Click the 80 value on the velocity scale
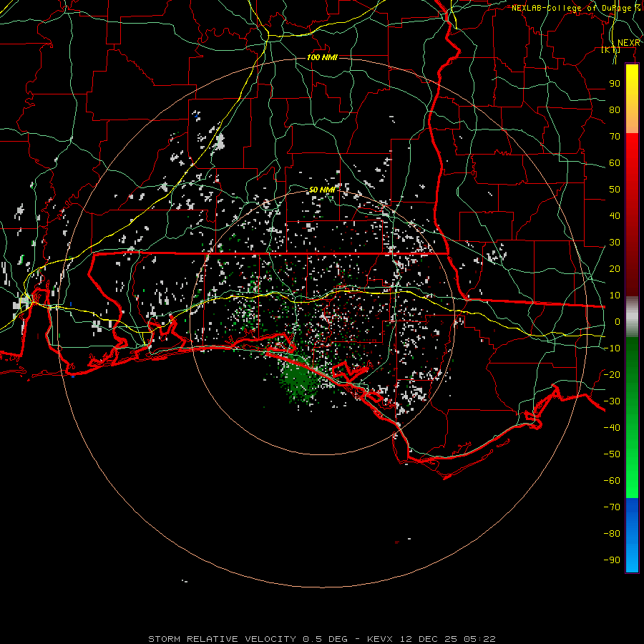This screenshot has width=644, height=644. pos(615,110)
